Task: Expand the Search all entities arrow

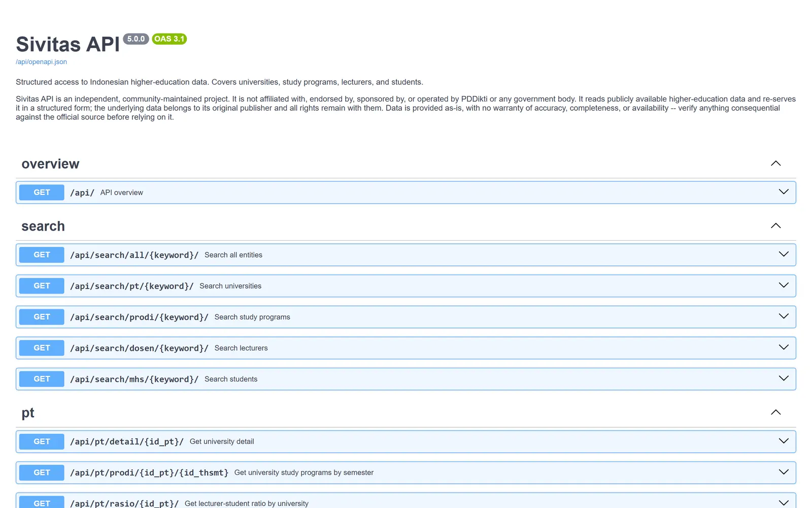Action: [x=784, y=255]
